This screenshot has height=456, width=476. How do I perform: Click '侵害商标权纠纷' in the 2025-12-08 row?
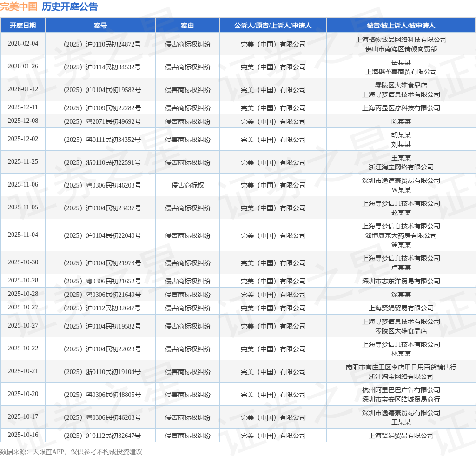[187, 122]
